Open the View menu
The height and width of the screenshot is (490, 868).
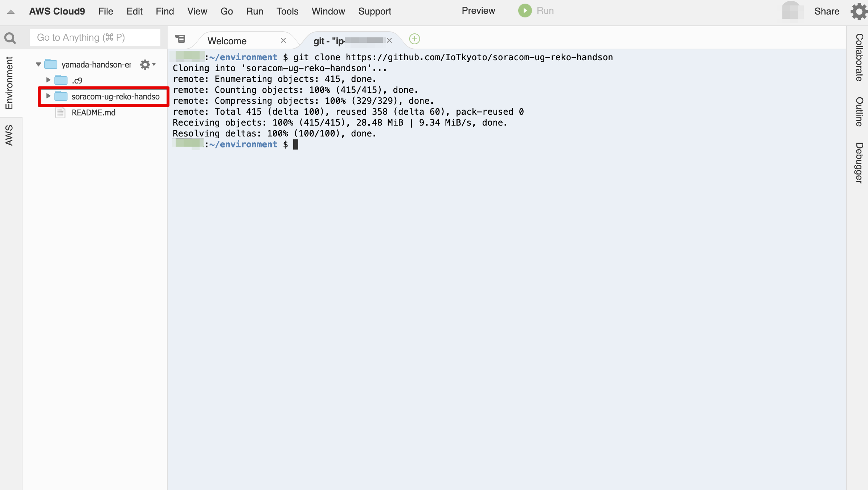tap(197, 11)
